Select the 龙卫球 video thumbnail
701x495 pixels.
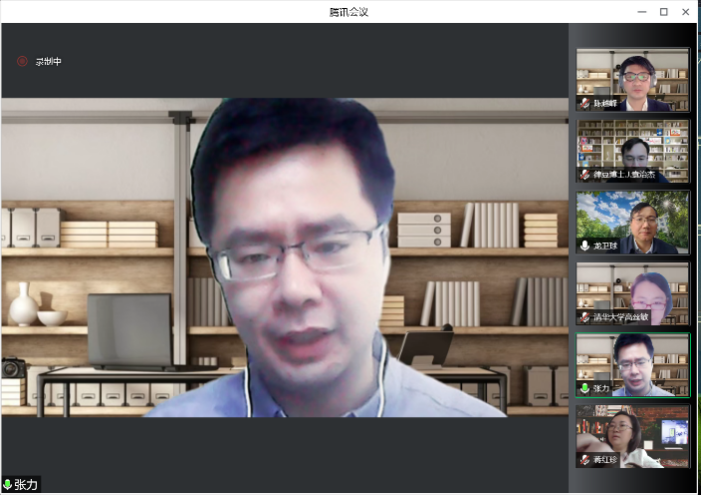coord(633,221)
